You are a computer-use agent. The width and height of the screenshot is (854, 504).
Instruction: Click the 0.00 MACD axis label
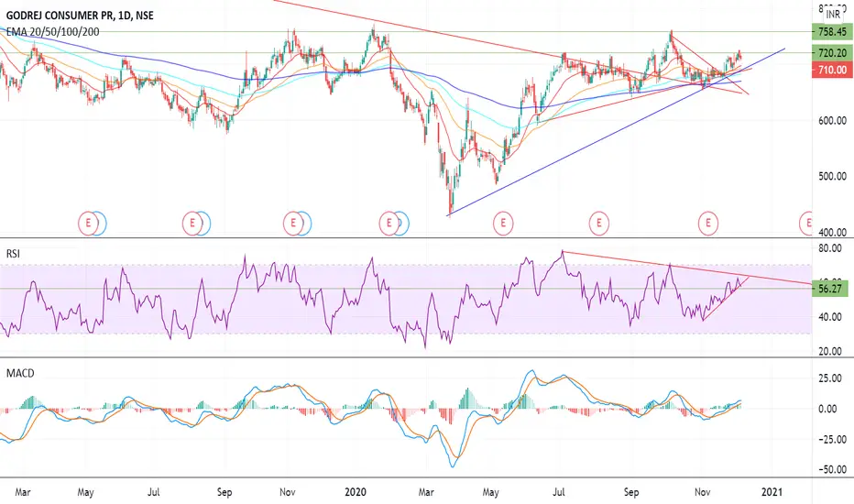[x=827, y=409]
